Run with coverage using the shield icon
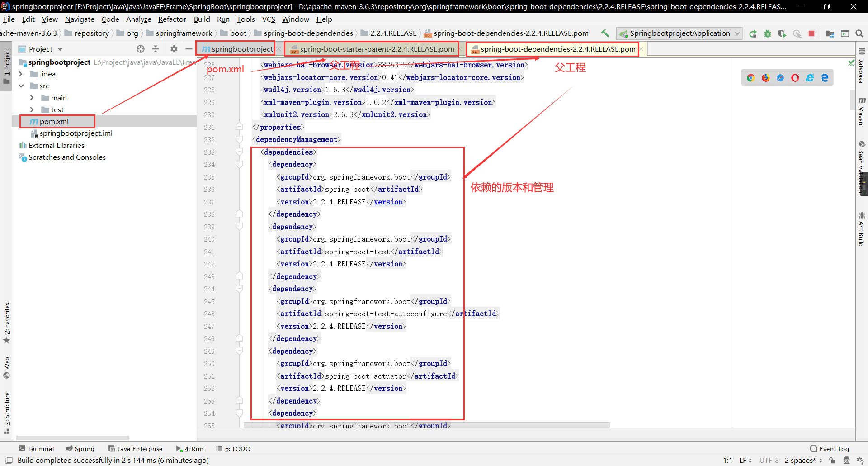The width and height of the screenshot is (868, 466). pyautogui.click(x=782, y=33)
